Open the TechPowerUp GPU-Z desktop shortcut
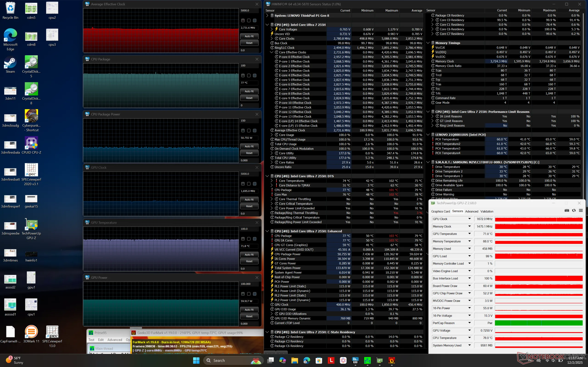Screen dimensions: 588x367 point(31,225)
